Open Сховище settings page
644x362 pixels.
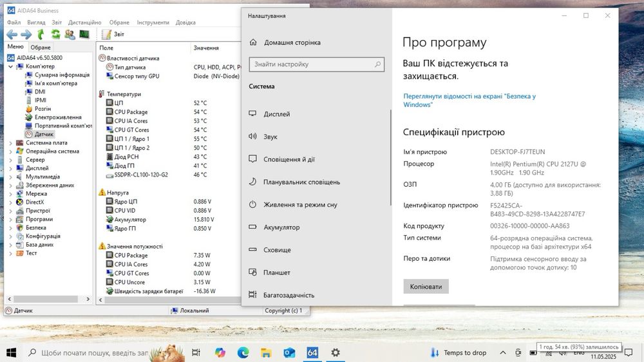(316, 249)
